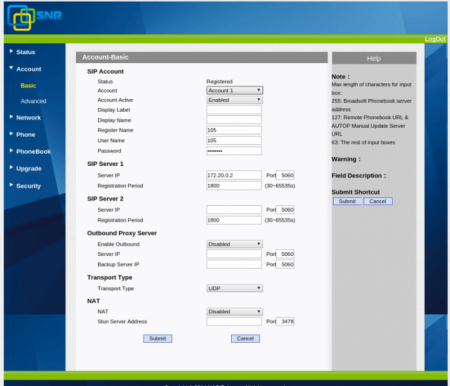Click Cancel under Submit Shortcut
The image size is (450, 386).
[x=378, y=201]
